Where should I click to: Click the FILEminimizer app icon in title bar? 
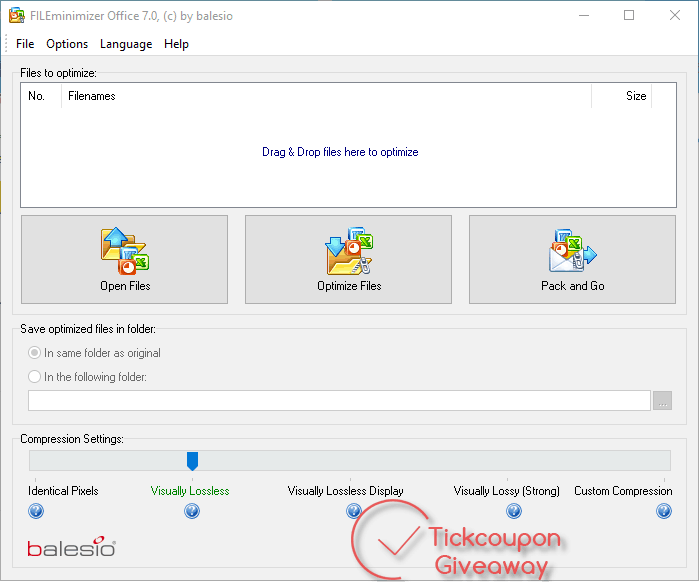[16, 16]
